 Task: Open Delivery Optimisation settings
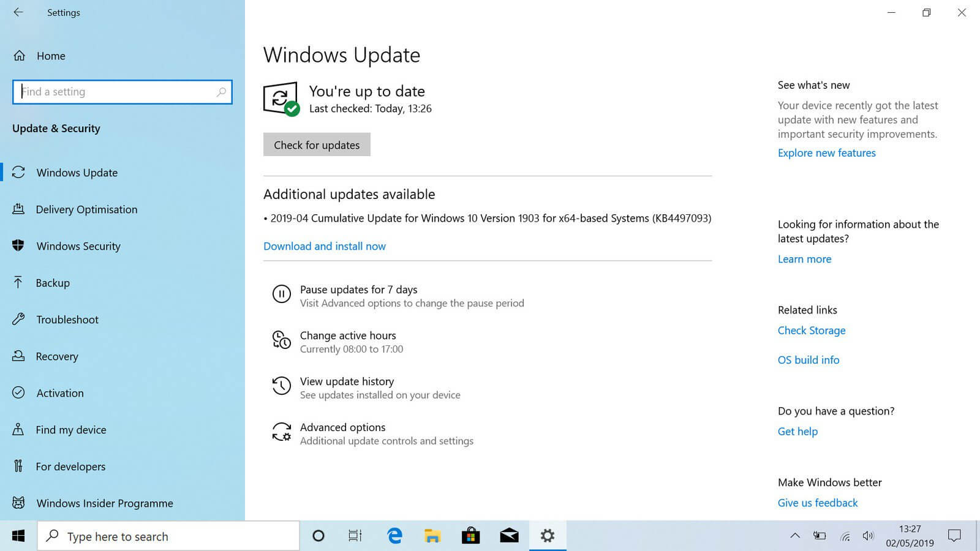point(86,209)
